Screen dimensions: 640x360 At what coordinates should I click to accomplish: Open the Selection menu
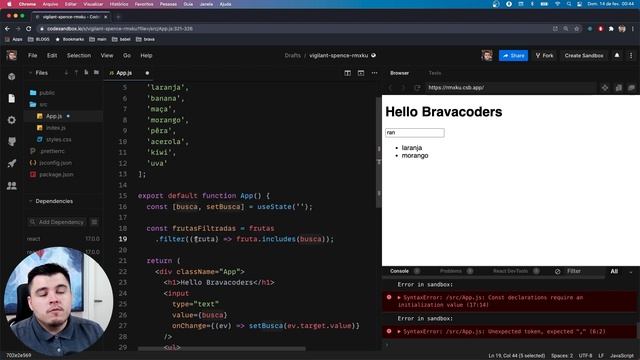click(x=79, y=56)
